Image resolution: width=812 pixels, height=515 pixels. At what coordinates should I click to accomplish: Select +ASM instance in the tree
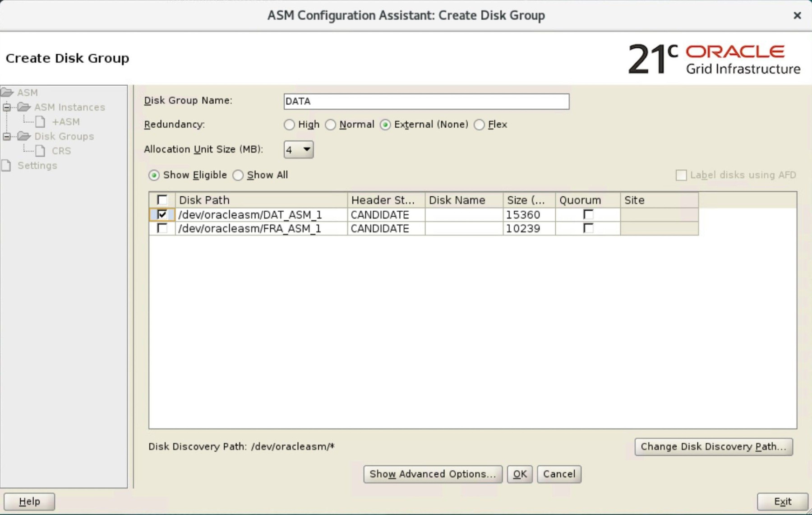tap(66, 122)
